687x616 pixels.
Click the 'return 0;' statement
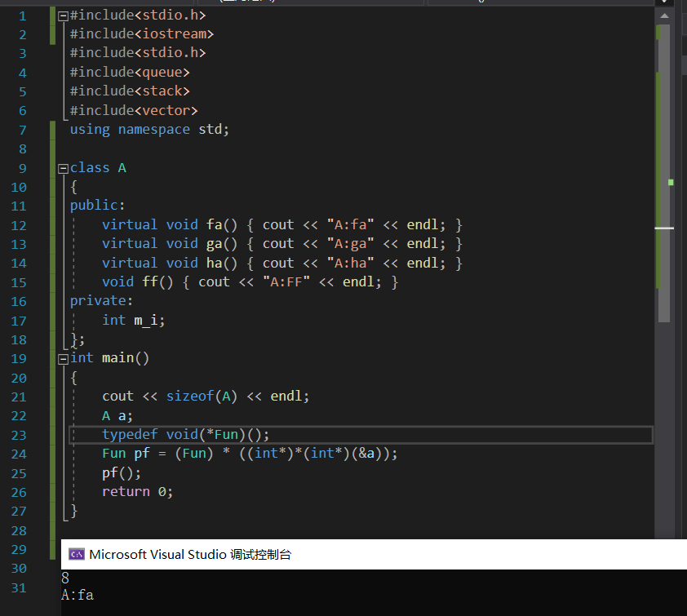point(138,491)
